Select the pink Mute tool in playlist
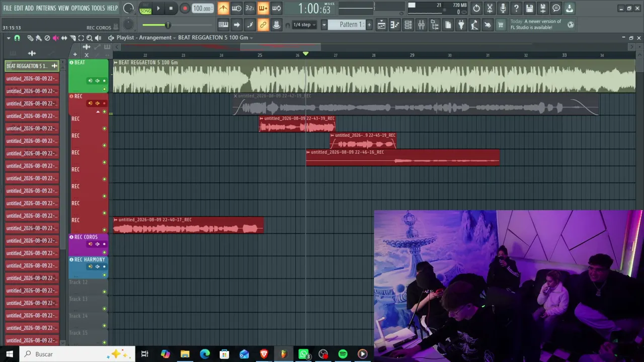This screenshot has width=644, height=362. 56,38
